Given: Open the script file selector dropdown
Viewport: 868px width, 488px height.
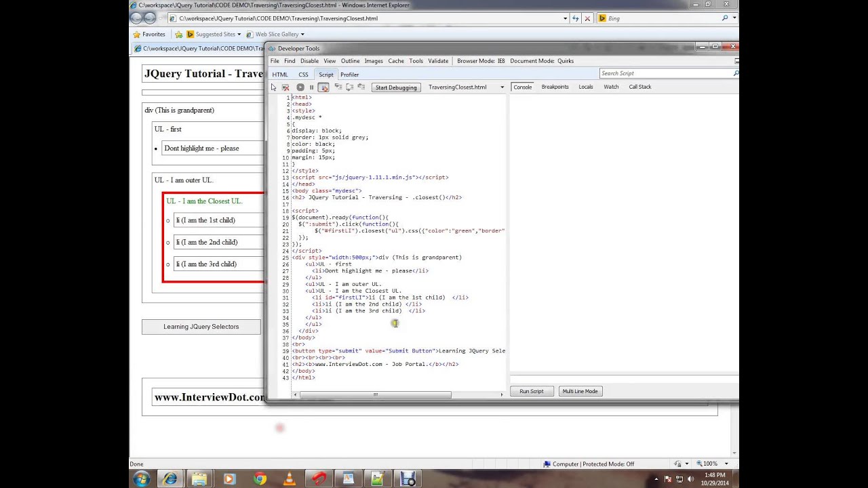Looking at the screenshot, I should 502,87.
